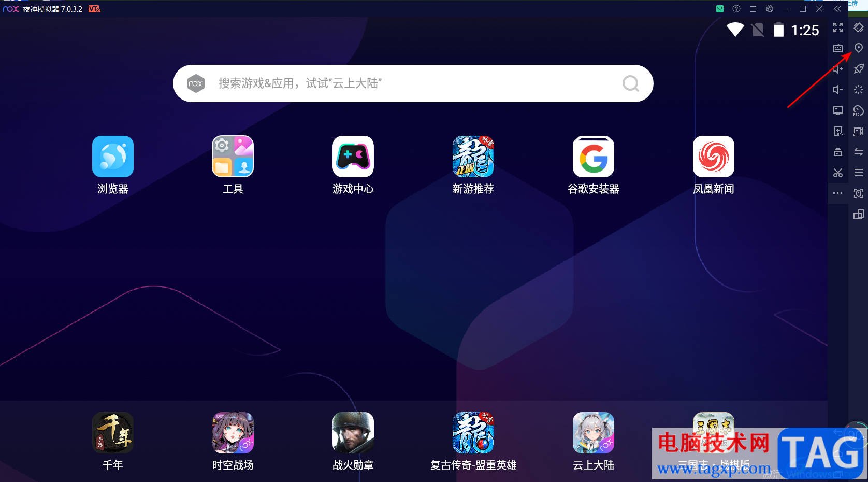
Task: Click the Wi-Fi status icon
Action: pyautogui.click(x=735, y=30)
